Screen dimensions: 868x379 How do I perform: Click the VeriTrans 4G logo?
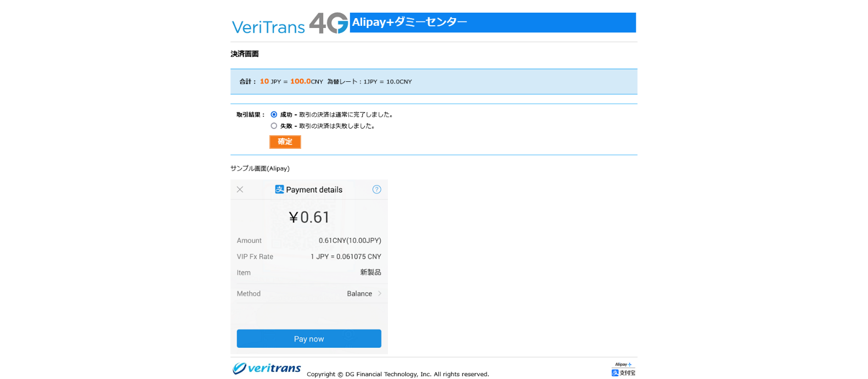pyautogui.click(x=290, y=24)
